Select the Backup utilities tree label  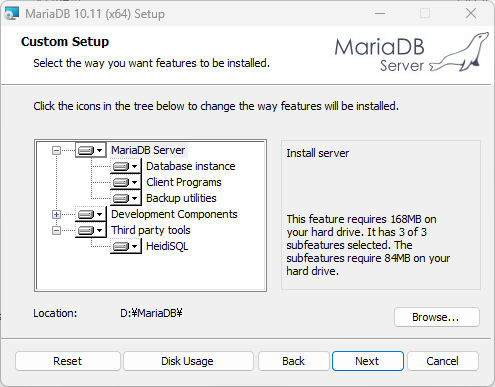181,198
